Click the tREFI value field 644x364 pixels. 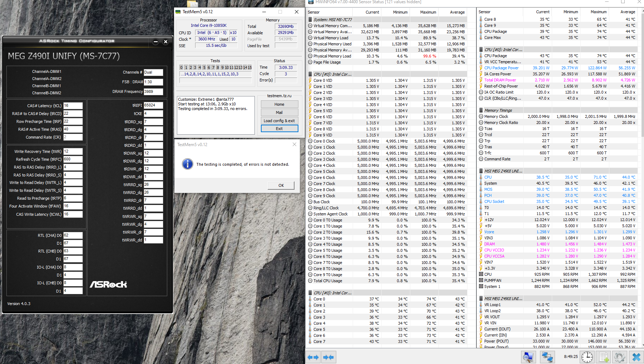(x=153, y=105)
